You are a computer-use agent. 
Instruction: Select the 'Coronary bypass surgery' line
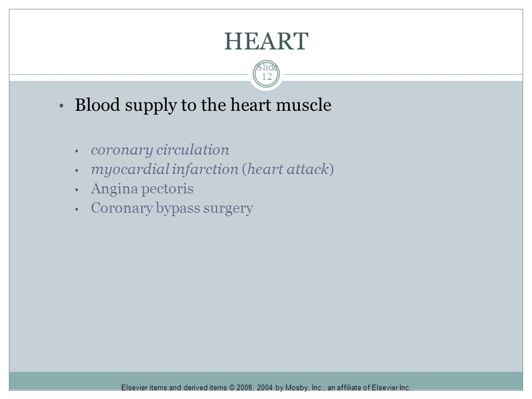click(x=172, y=208)
